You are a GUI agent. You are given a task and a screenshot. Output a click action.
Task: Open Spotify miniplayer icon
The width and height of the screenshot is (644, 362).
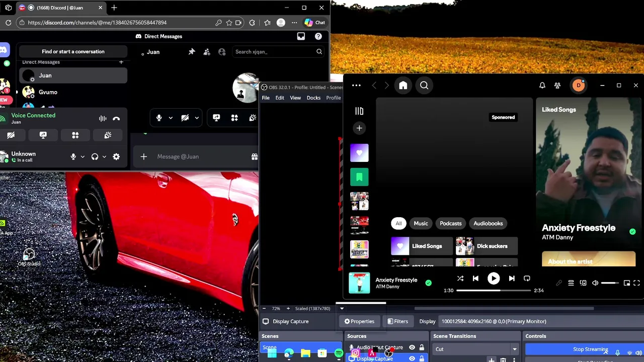[627, 283]
